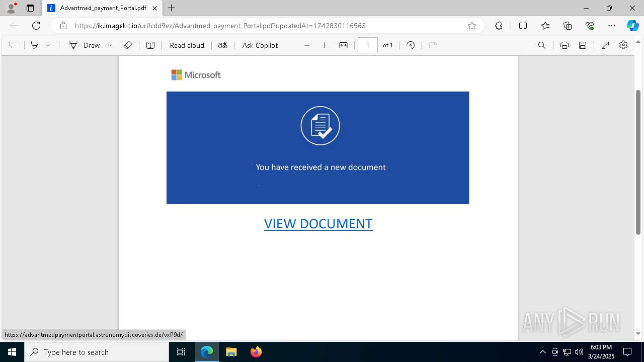Open PDF viewer settings gear

pyautogui.click(x=623, y=45)
